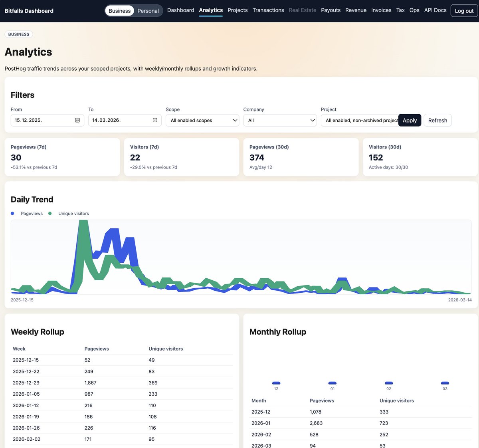
Task: Open the Ops page
Action: pyautogui.click(x=414, y=10)
